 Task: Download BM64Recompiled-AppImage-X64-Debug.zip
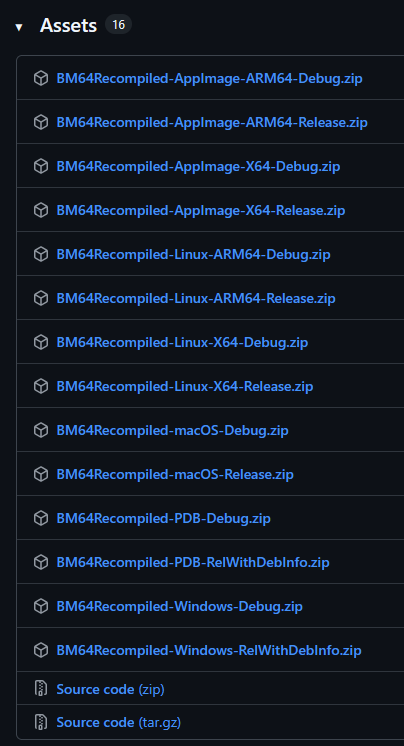[x=198, y=166]
